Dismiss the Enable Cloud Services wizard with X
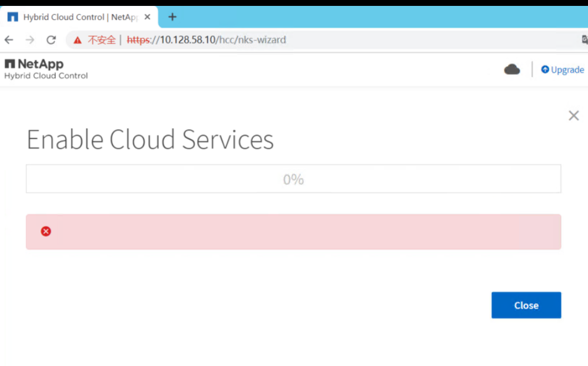The height and width of the screenshot is (366, 588). [x=573, y=116]
